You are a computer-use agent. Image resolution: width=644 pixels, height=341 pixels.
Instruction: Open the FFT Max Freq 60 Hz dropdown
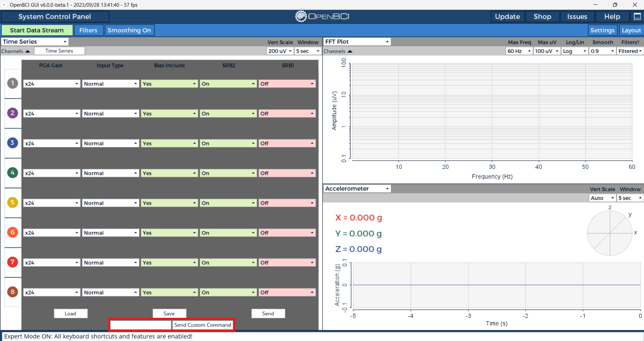click(x=519, y=51)
